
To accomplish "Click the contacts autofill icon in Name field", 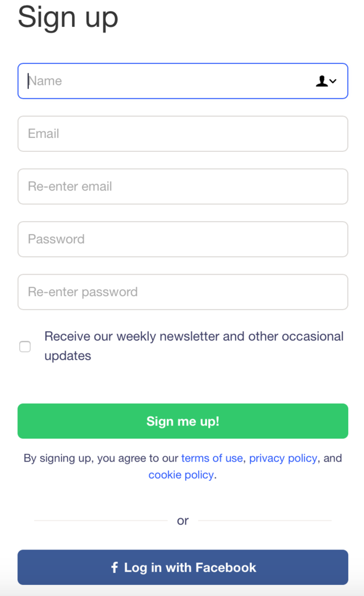I will coord(322,81).
